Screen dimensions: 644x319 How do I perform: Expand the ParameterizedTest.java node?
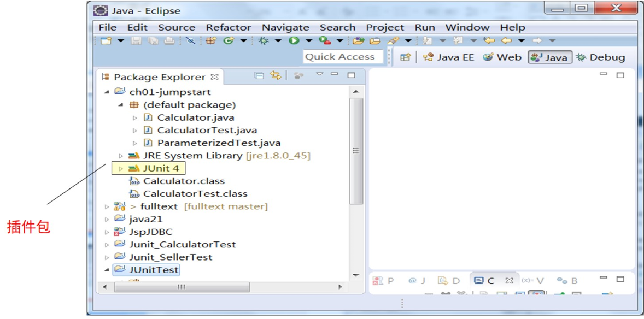[x=134, y=143]
